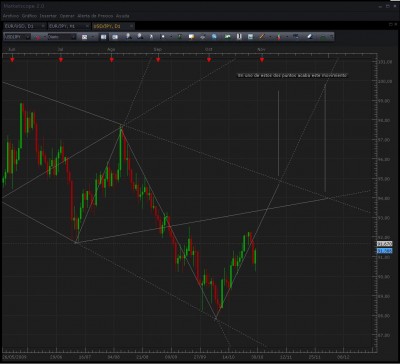Open the Insertar menu

[x=47, y=16]
